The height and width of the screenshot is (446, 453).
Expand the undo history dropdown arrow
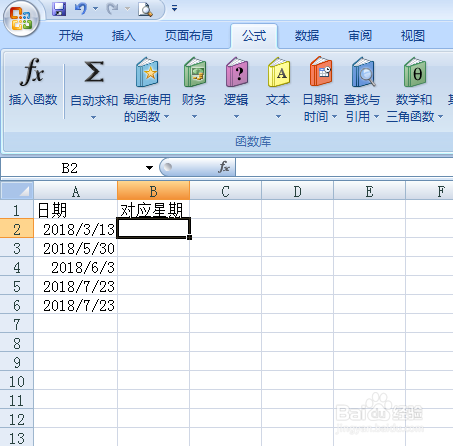tap(95, 9)
